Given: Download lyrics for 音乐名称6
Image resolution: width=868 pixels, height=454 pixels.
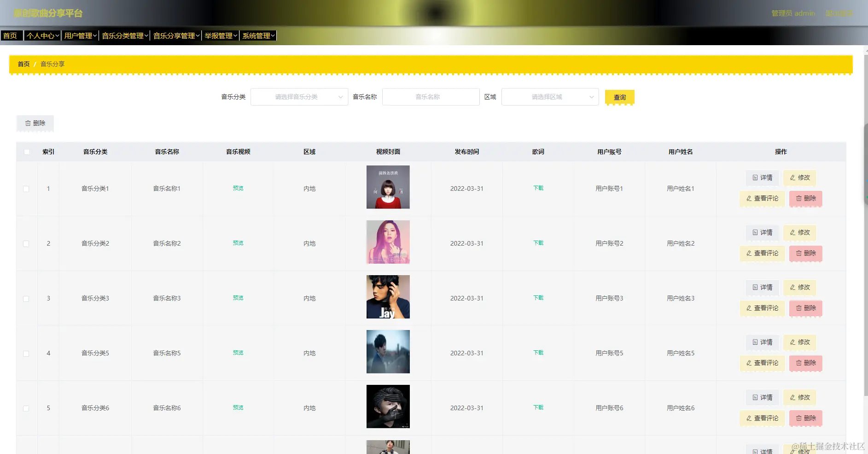Looking at the screenshot, I should point(538,407).
